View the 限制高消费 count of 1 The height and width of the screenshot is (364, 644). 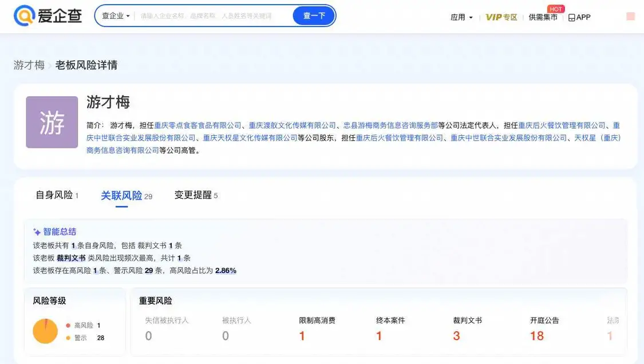[302, 336]
